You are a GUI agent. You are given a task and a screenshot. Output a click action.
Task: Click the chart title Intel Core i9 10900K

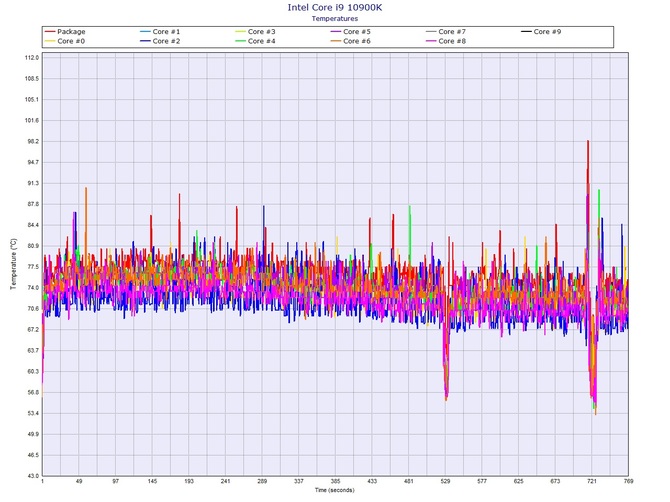click(335, 7)
